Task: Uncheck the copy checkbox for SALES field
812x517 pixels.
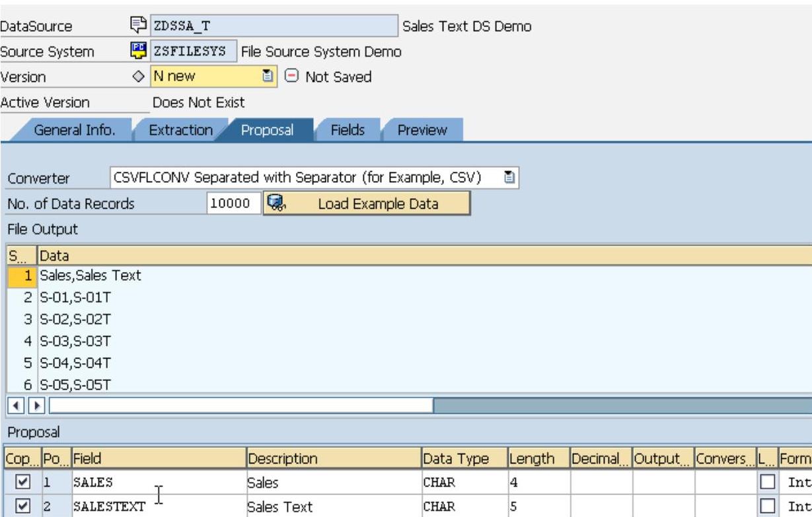Action: coord(21,483)
